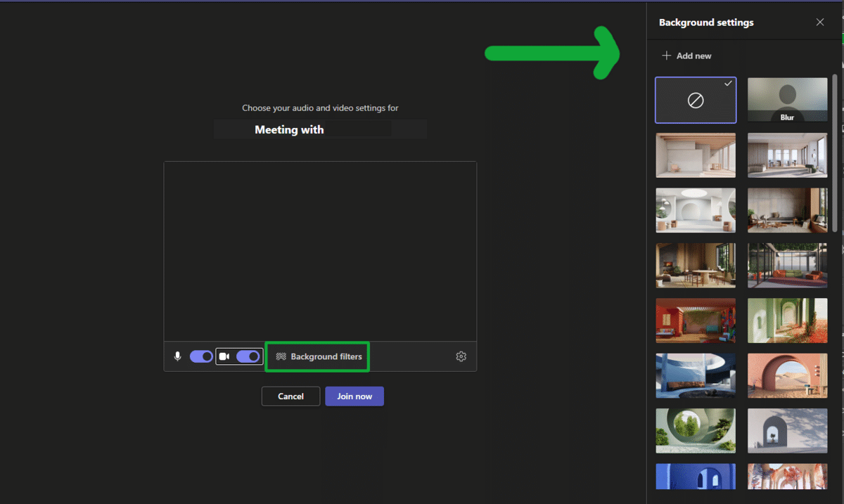
Task: Choose the green circular garden background
Action: tap(696, 430)
